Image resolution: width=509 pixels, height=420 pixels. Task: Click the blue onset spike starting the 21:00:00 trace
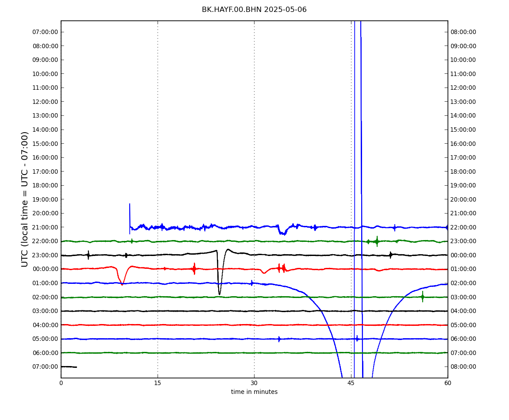coord(130,219)
